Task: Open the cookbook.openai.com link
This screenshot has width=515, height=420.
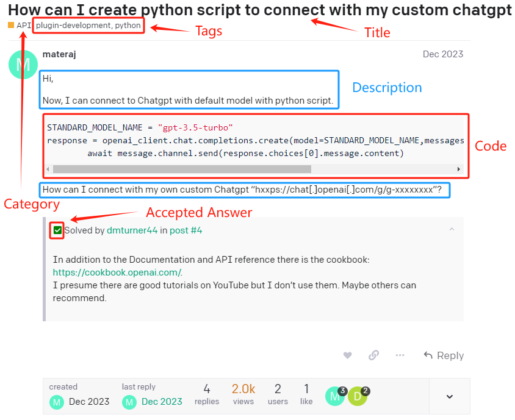Action: 117,272
